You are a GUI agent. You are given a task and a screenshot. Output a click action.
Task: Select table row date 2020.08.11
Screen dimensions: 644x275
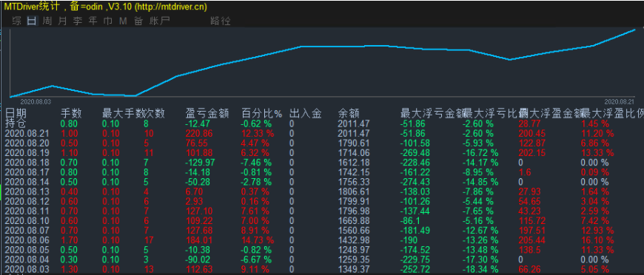27,211
